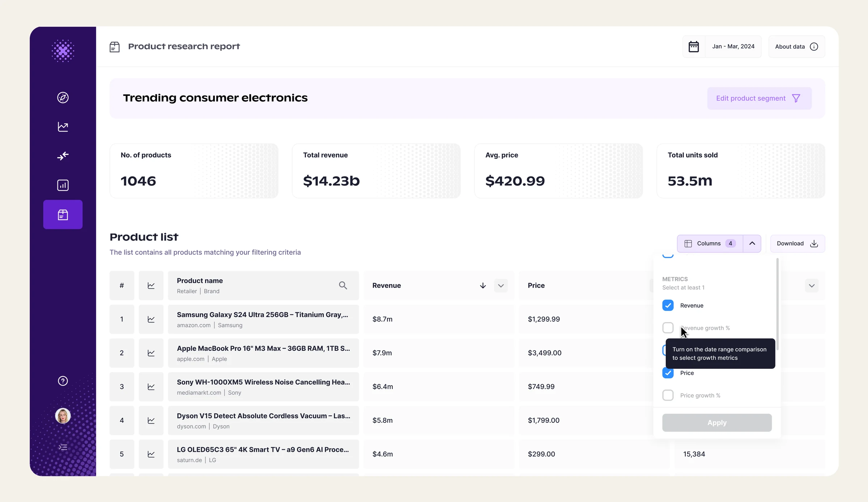Click Edit product segment button
This screenshot has height=502, width=868.
coord(759,98)
